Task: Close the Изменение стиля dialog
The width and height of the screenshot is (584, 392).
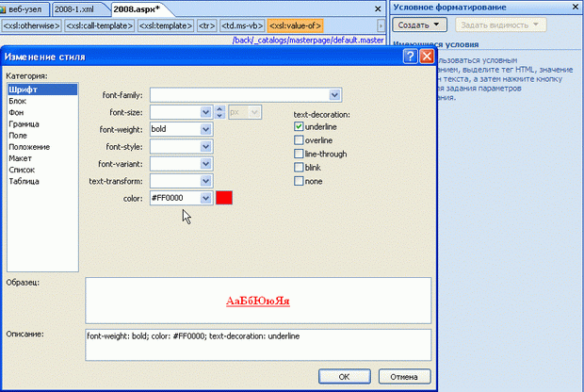Action: pyautogui.click(x=427, y=57)
